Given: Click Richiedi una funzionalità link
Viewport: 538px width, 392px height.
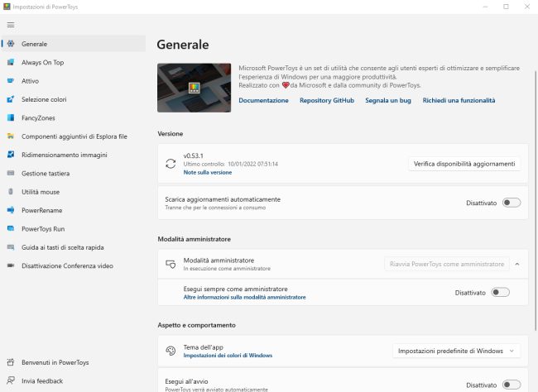Looking at the screenshot, I should (459, 101).
